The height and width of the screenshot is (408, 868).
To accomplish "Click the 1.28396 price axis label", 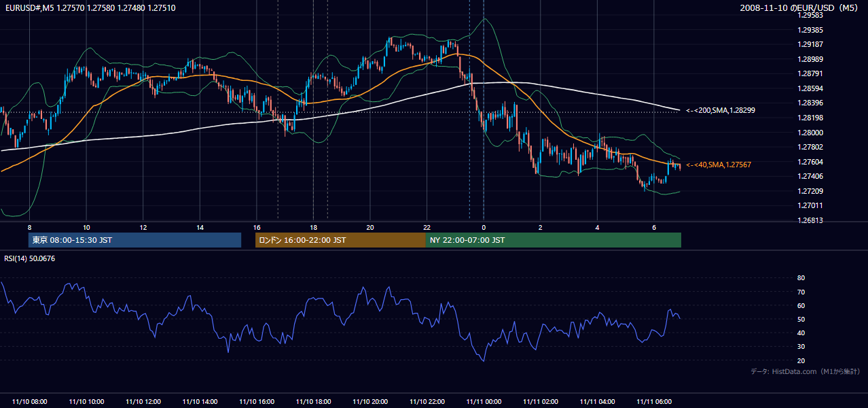I will tap(810, 103).
